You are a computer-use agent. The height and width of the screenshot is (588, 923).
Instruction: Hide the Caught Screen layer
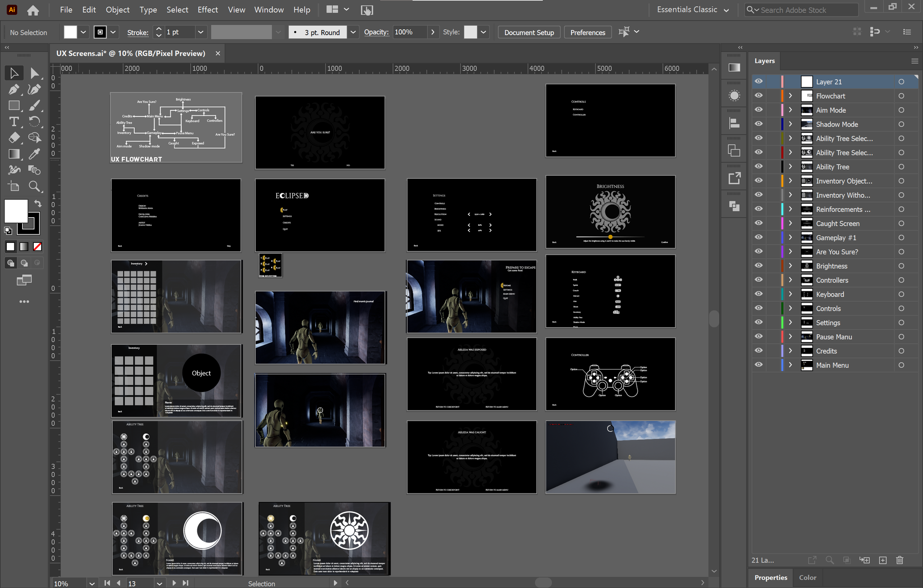[759, 223]
